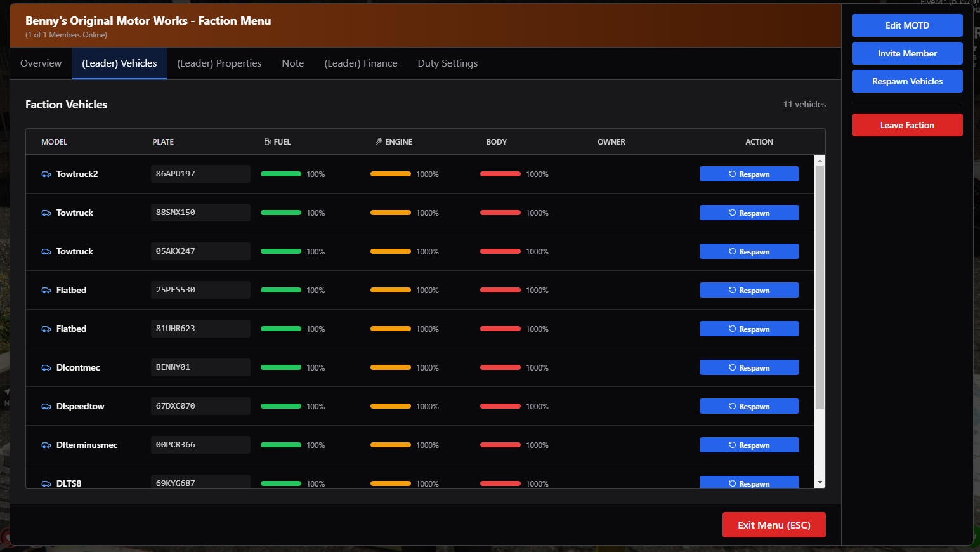Click the scroll down arrow of vehicle list

[820, 483]
